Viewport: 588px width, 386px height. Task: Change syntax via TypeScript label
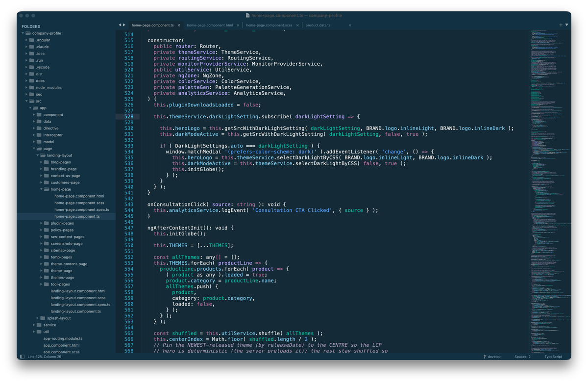point(553,357)
